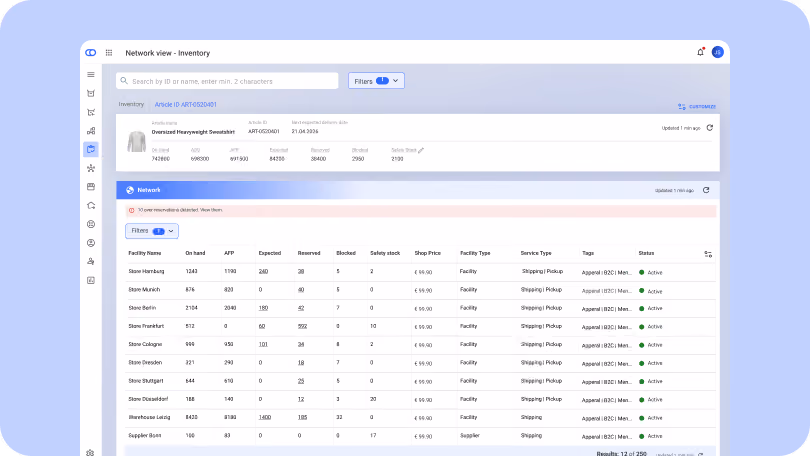Open the app launcher grid icon

point(109,53)
